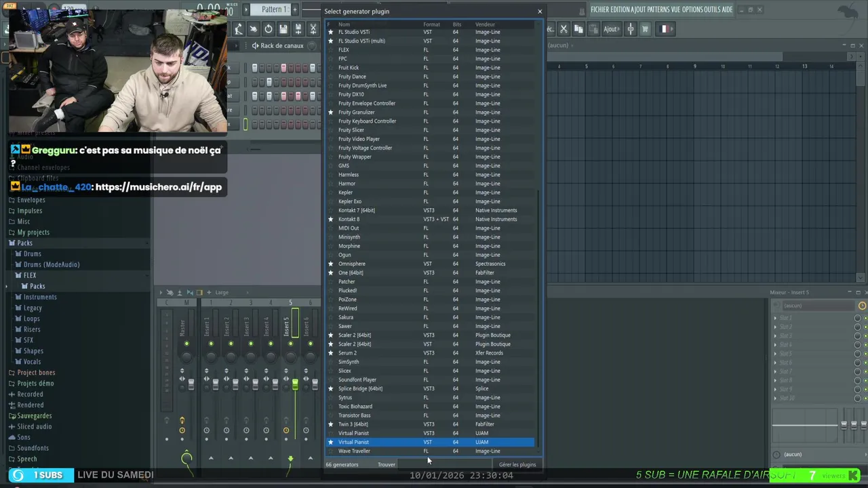Select Transistor Bass in plugin list
This screenshot has width=868, height=488.
[x=431, y=415]
